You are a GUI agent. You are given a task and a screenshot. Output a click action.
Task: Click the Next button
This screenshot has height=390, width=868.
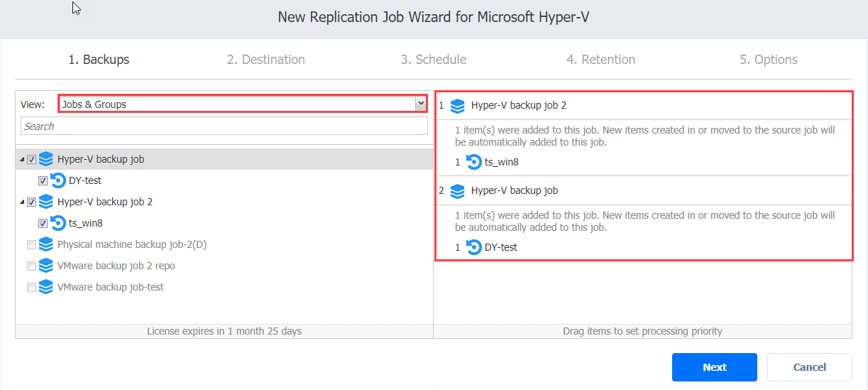(715, 367)
